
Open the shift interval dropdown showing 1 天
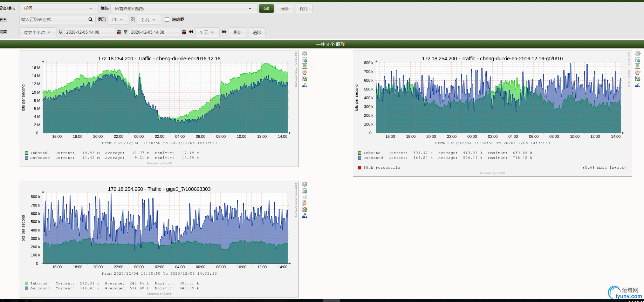(207, 32)
